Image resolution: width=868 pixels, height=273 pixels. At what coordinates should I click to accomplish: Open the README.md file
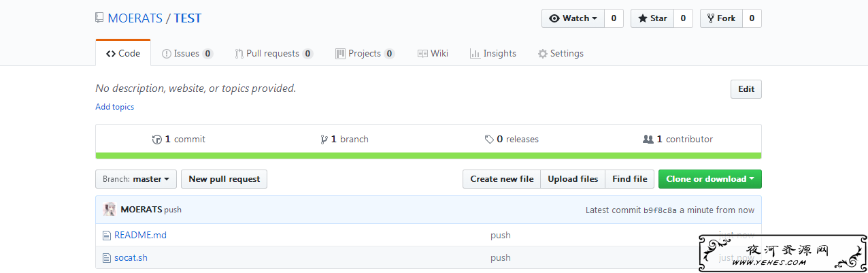click(140, 235)
